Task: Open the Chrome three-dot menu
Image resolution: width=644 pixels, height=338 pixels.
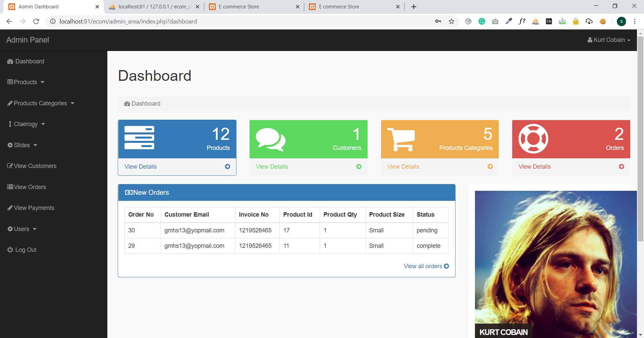Action: tap(635, 21)
